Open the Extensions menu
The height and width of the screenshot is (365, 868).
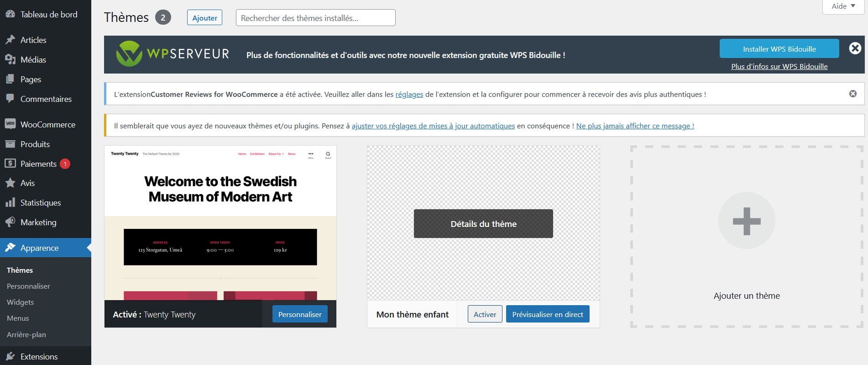tap(46, 356)
